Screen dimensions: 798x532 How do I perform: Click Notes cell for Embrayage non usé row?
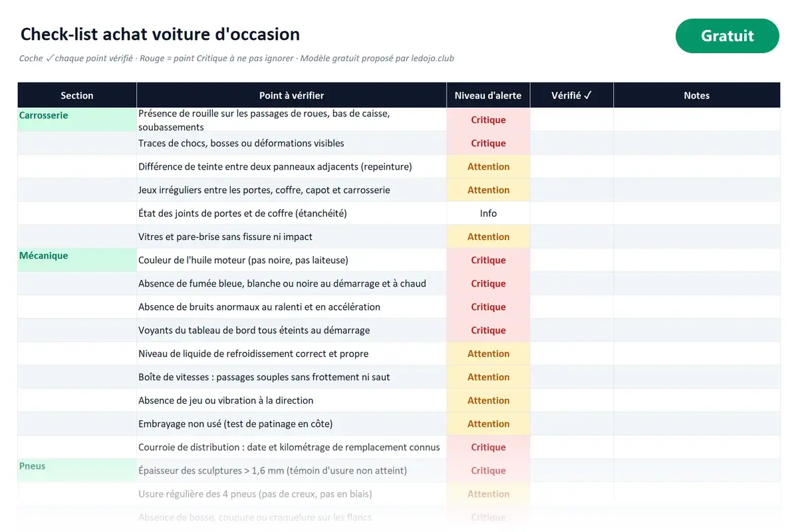(696, 424)
